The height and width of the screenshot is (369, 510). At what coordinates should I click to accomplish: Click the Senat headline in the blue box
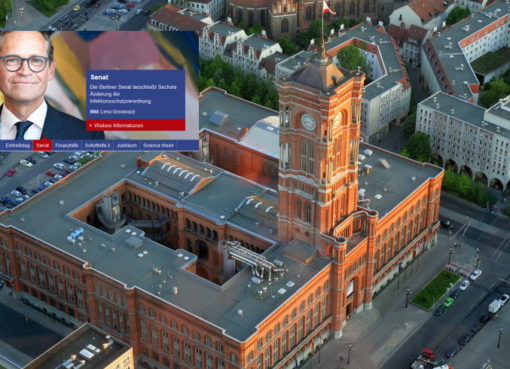[99, 77]
